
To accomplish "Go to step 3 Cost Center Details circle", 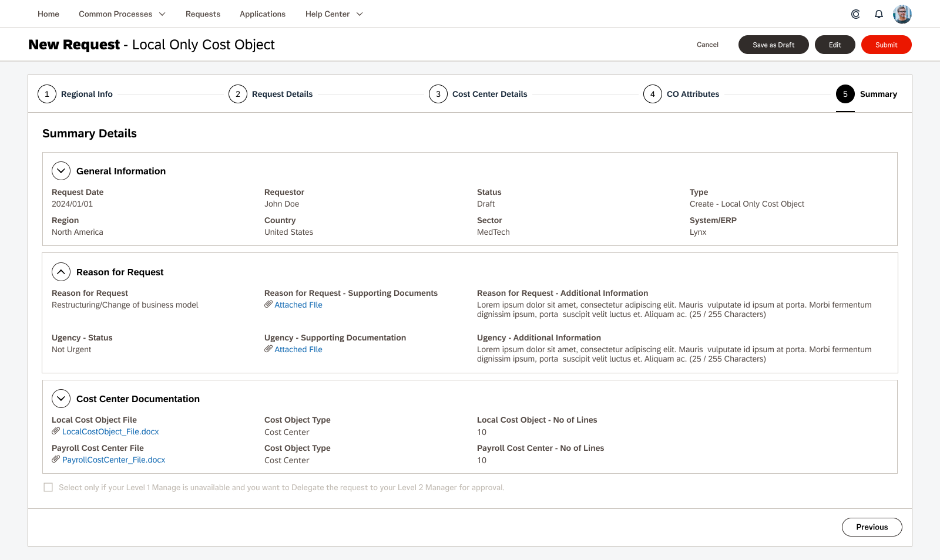I will [438, 94].
